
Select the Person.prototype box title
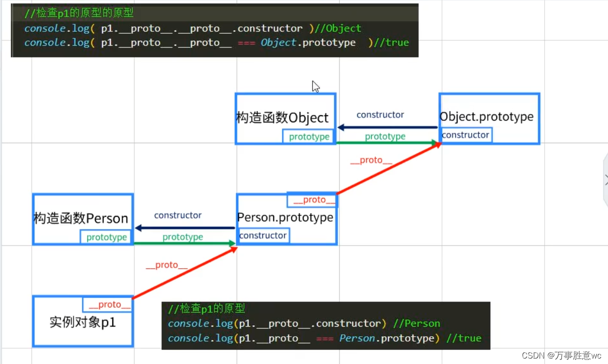pos(285,218)
